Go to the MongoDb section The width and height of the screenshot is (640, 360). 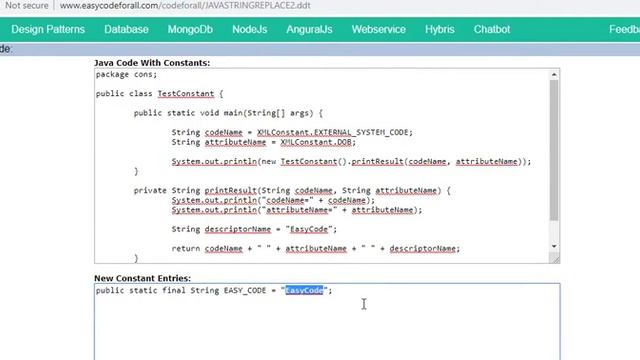(190, 29)
